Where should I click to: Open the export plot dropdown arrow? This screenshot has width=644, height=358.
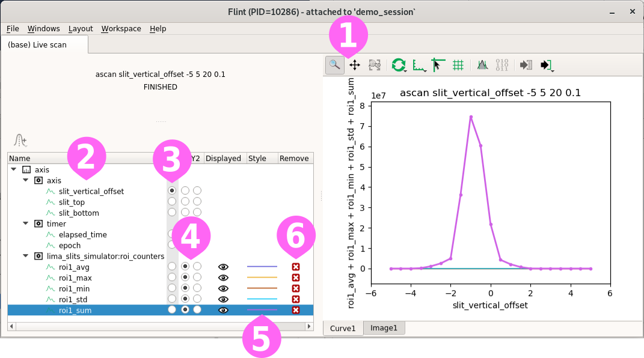[553, 71]
